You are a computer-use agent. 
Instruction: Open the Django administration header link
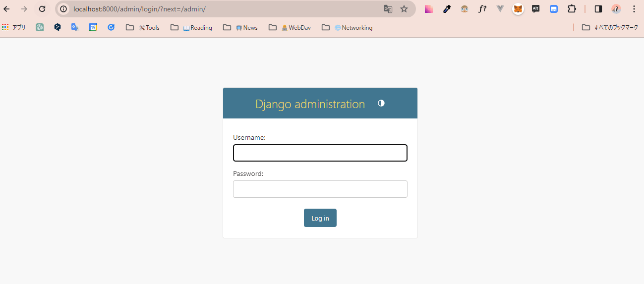point(310,104)
